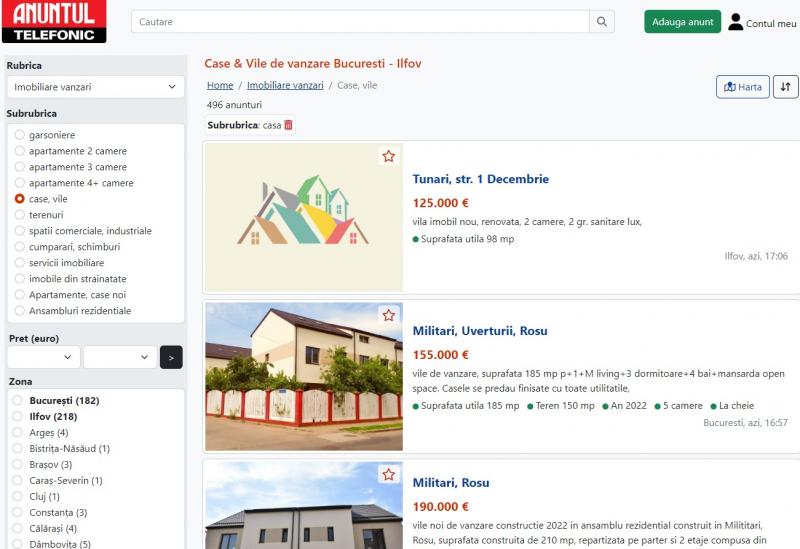Screen dimensions: 800x549
Task: Open colorful houses thumbnail of Tunari listing
Action: (x=304, y=217)
